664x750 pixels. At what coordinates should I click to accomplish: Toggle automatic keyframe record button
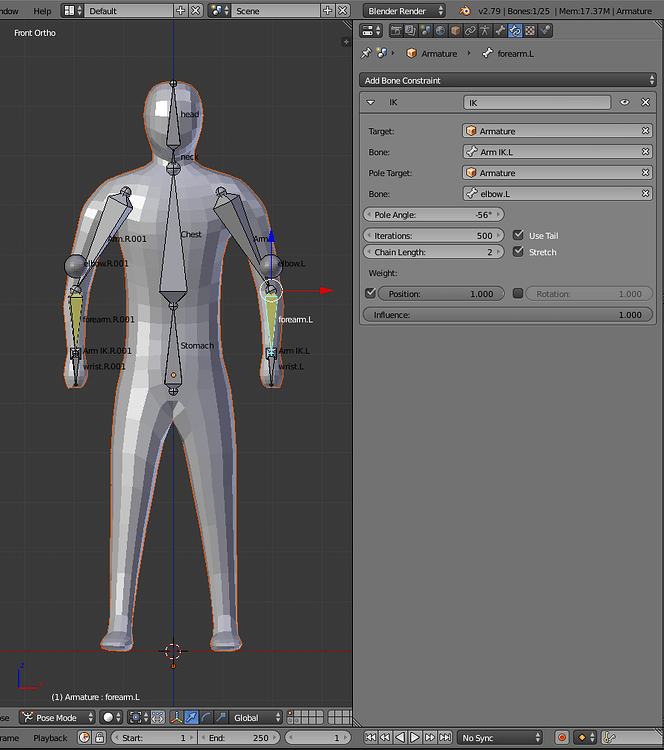[x=562, y=738]
